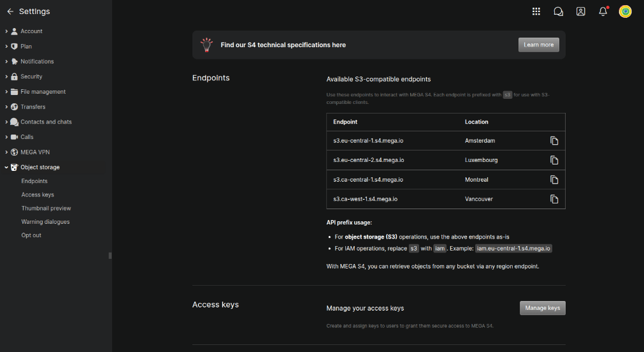Select Transfers in the settings sidebar
This screenshot has height=352, width=644.
[x=33, y=107]
